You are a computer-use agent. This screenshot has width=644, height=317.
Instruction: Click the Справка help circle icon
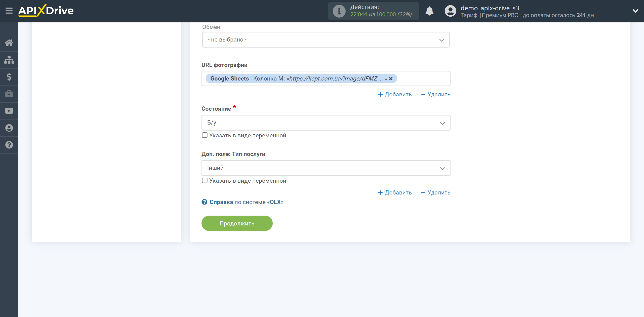(204, 202)
